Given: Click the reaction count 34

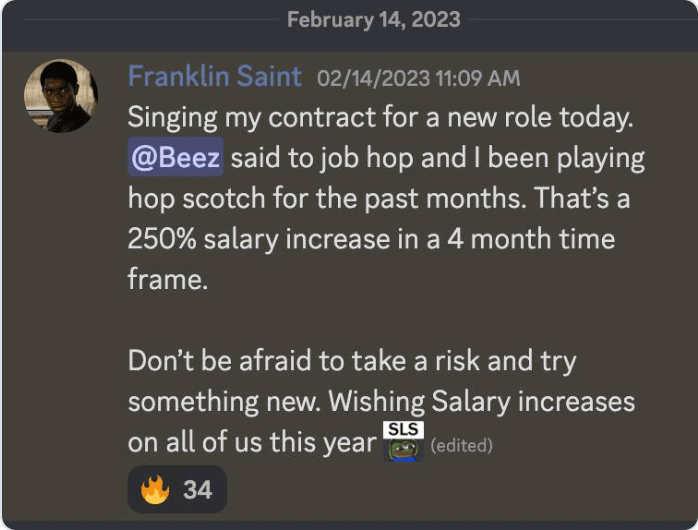Looking at the screenshot, I should (x=197, y=490).
